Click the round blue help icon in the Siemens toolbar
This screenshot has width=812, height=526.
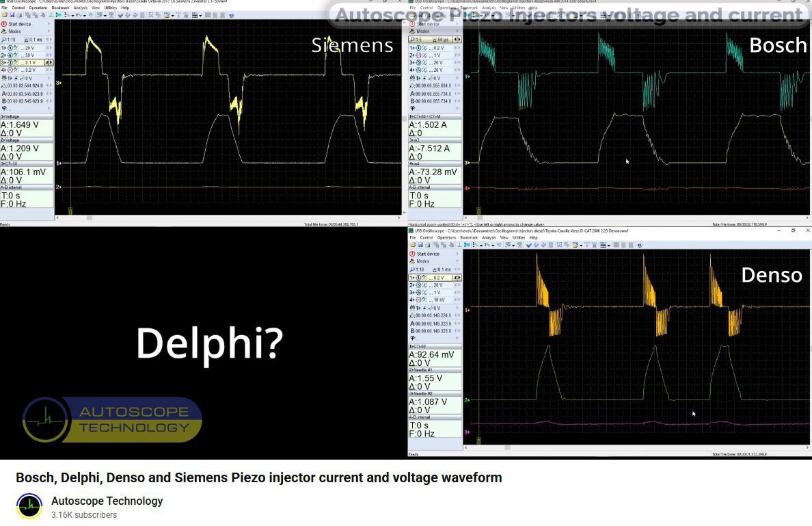pyautogui.click(x=232, y=16)
